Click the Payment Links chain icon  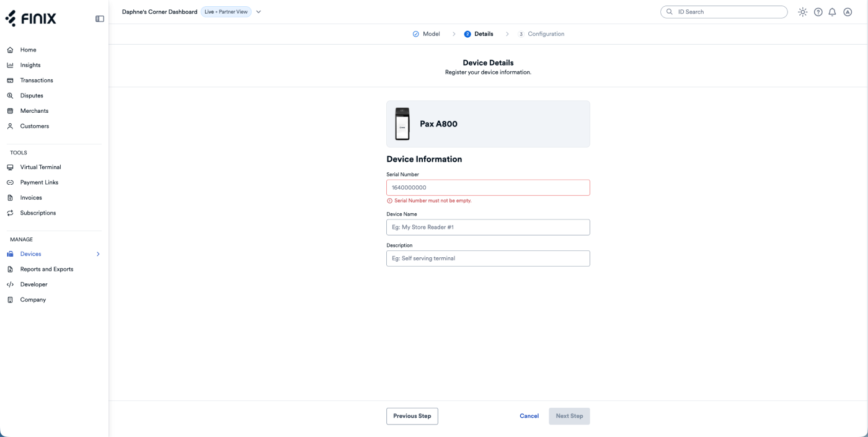[10, 182]
